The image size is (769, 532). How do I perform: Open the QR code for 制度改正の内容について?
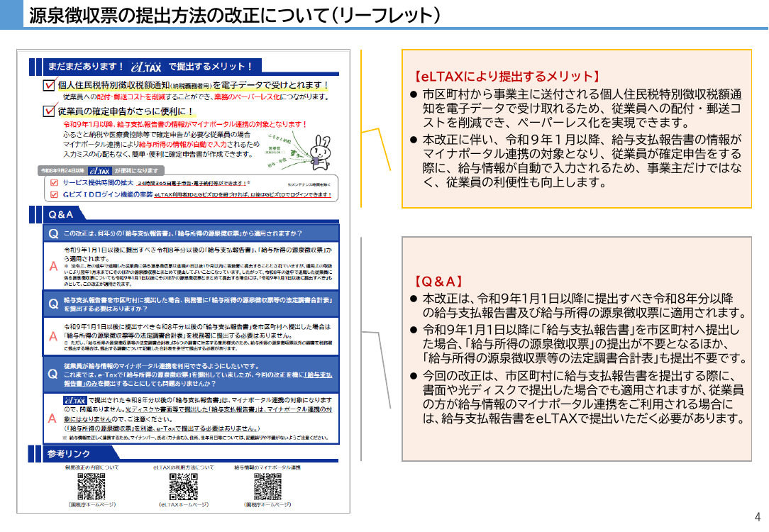[92, 487]
